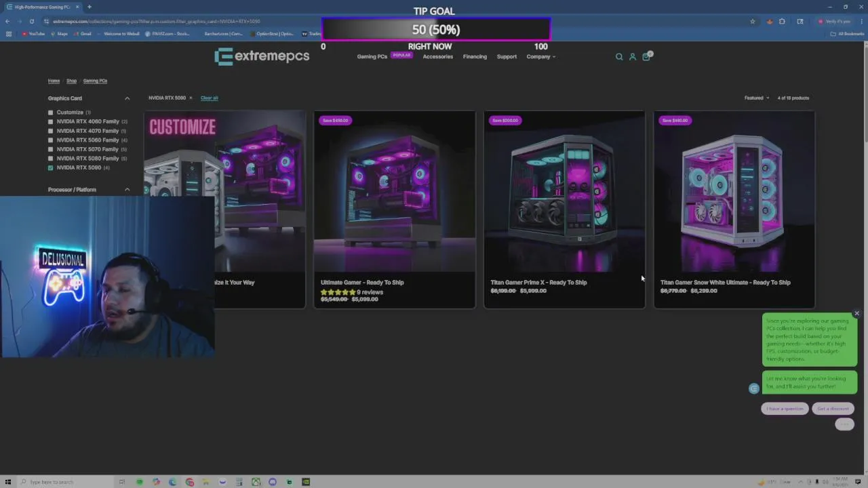Go to the Shop breadcrumb

71,81
